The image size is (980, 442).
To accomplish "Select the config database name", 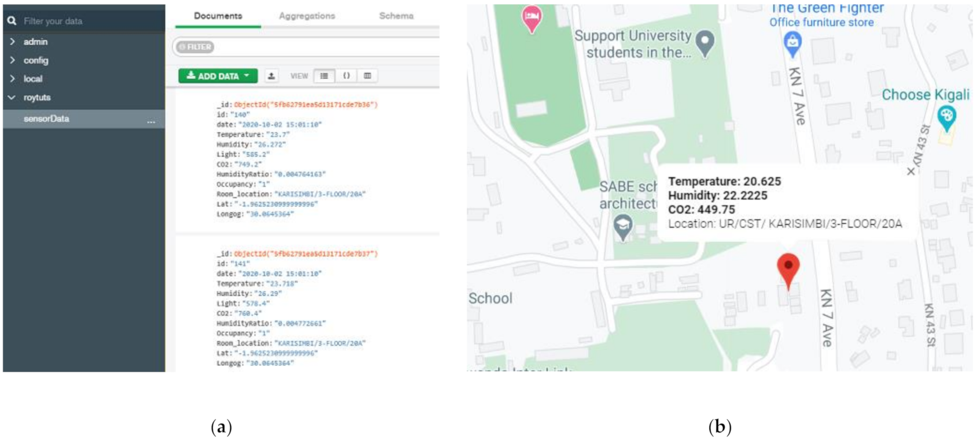I will coord(36,60).
